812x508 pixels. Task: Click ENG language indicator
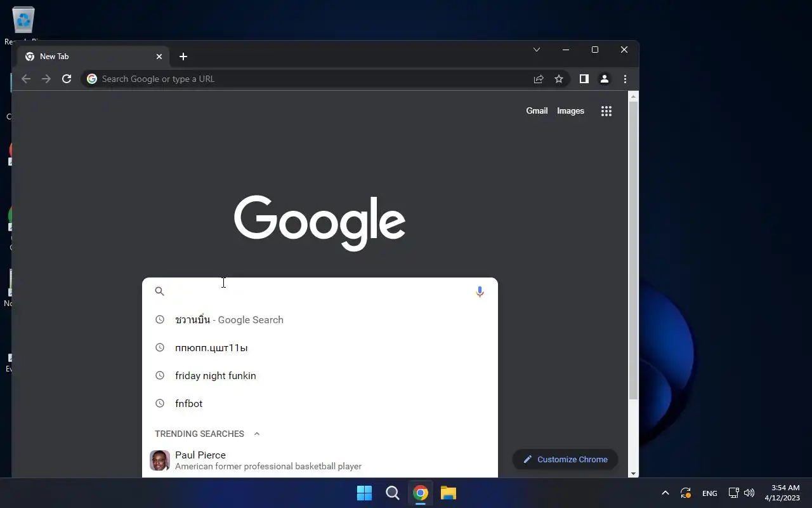[x=710, y=493]
